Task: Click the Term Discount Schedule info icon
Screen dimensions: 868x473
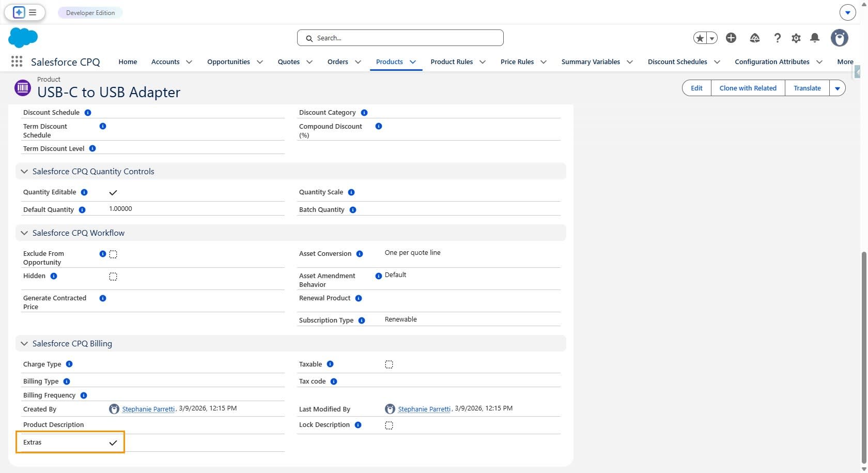Action: pyautogui.click(x=103, y=126)
